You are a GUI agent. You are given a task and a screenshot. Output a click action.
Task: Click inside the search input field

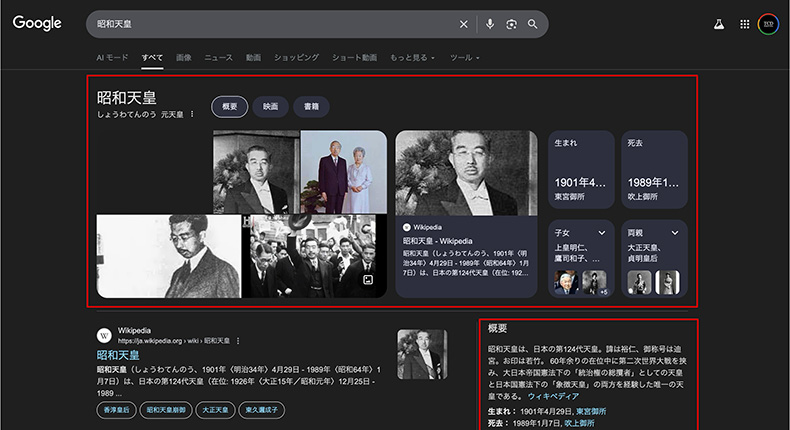[270, 24]
